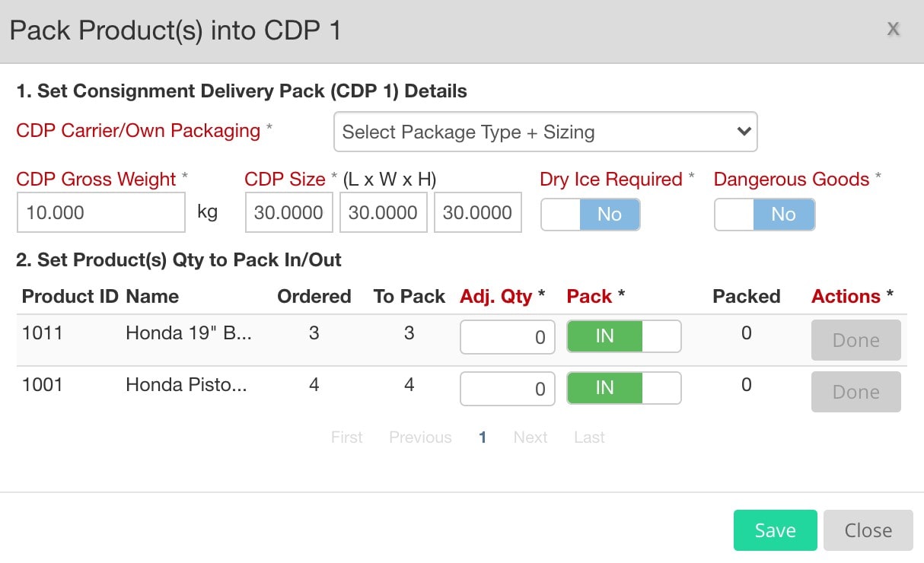The width and height of the screenshot is (924, 563).
Task: Click the CDP Size length field
Action: point(289,212)
